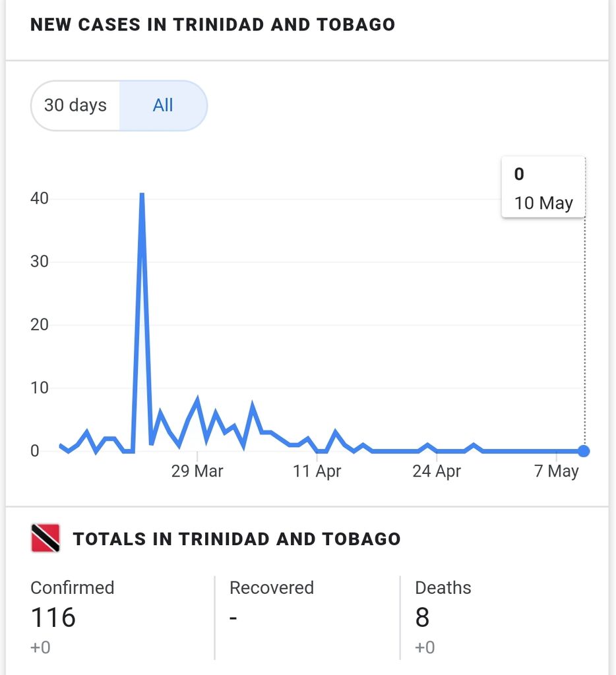Click the peak of the 40-case spike

point(142,195)
